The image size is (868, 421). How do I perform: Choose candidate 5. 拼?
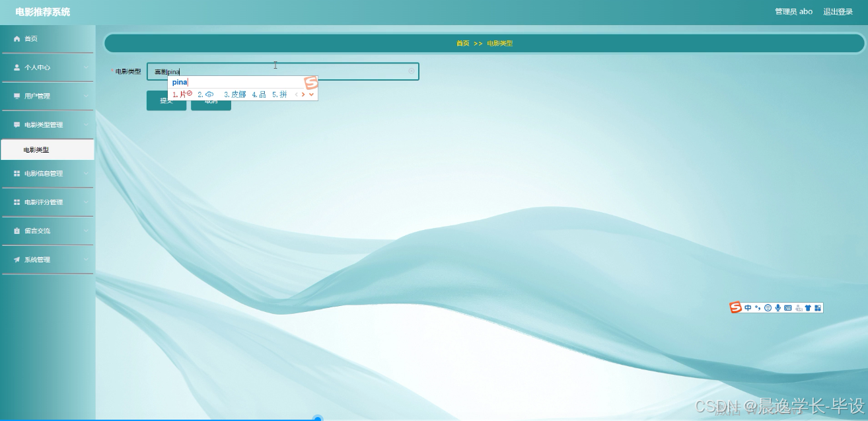279,95
